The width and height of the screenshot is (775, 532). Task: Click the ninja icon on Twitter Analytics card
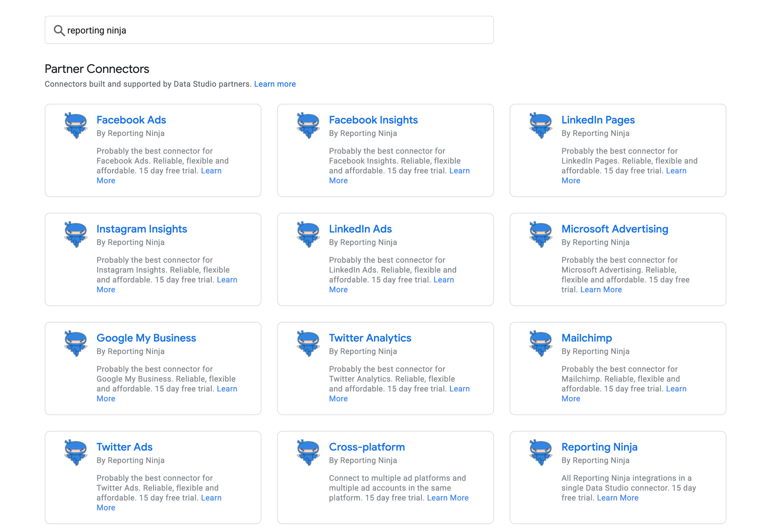coord(308,344)
